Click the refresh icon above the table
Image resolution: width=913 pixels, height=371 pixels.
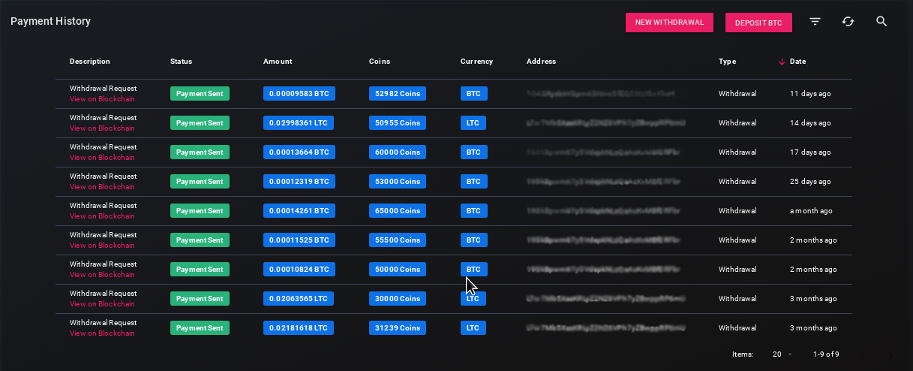tap(848, 22)
